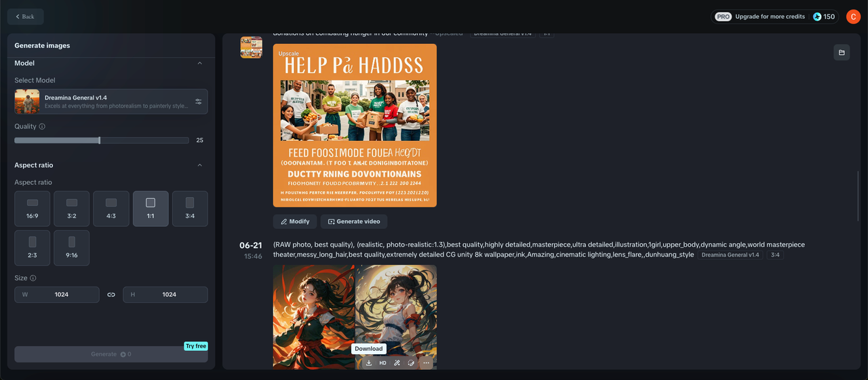Select the 3:4 aspect ratio
868x380 pixels.
coord(190,209)
